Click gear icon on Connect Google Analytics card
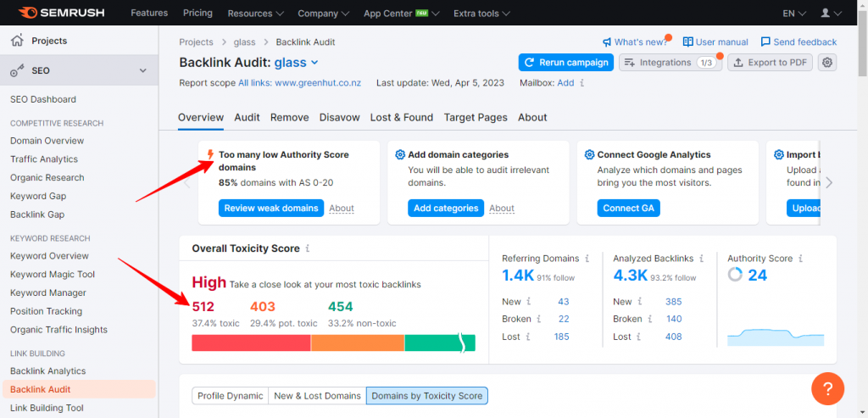 (589, 154)
